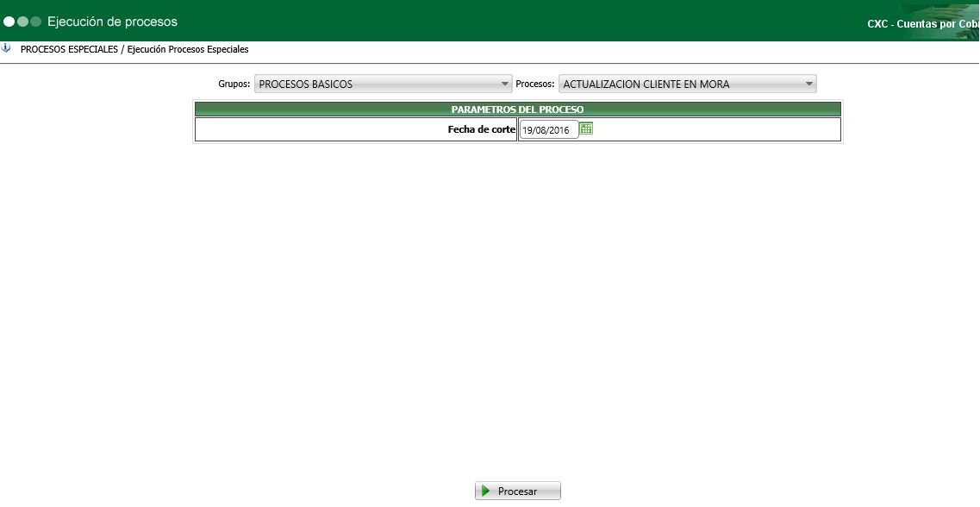Open the Grupos dropdown showing PROCESOS BASICOS
The width and height of the screenshot is (980, 507).
pos(384,84)
